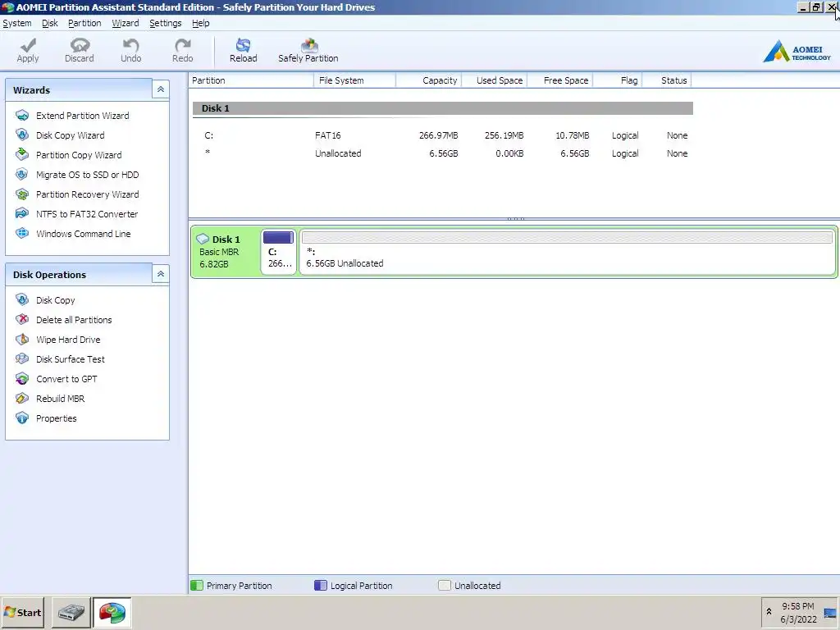Click disk Properties icon in sidebar
The width and height of the screenshot is (840, 630).
22,418
